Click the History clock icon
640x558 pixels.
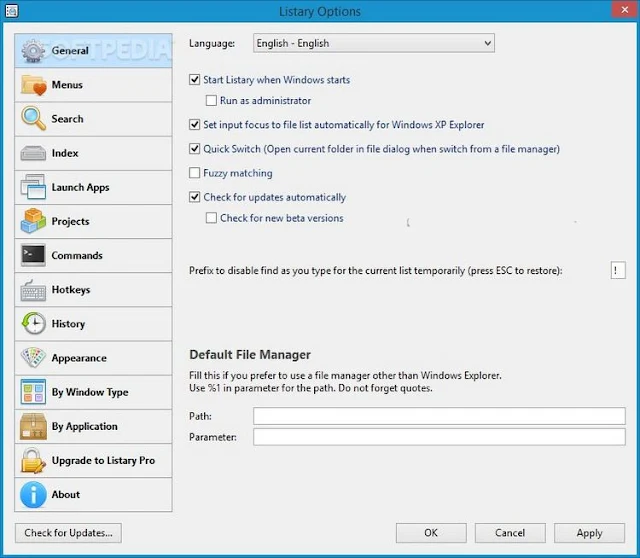point(33,323)
